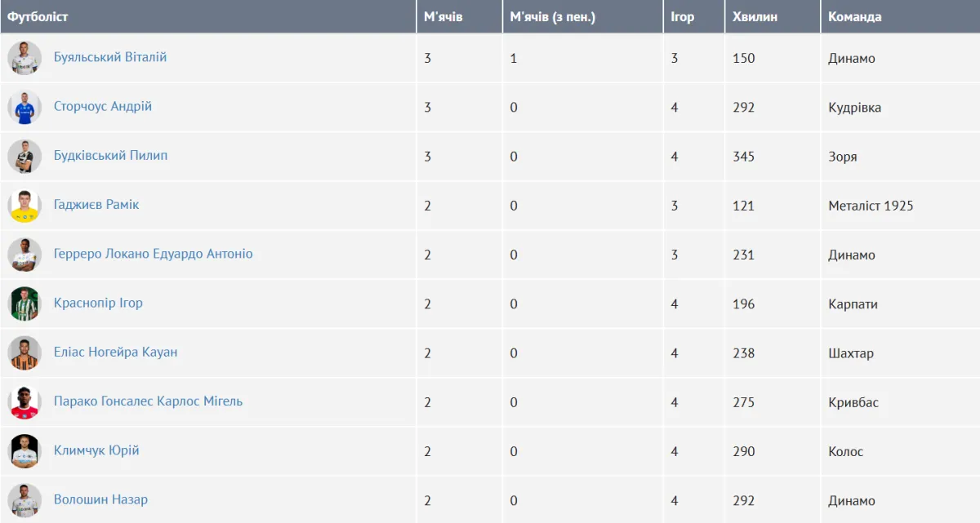Select Парако Гонсалес Карлос Мігель avatar

(24, 402)
